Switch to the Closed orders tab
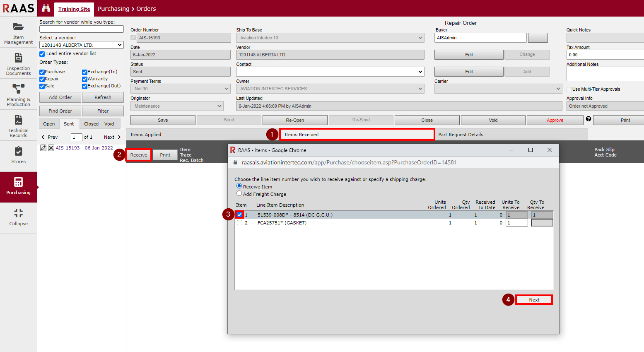 91,124
